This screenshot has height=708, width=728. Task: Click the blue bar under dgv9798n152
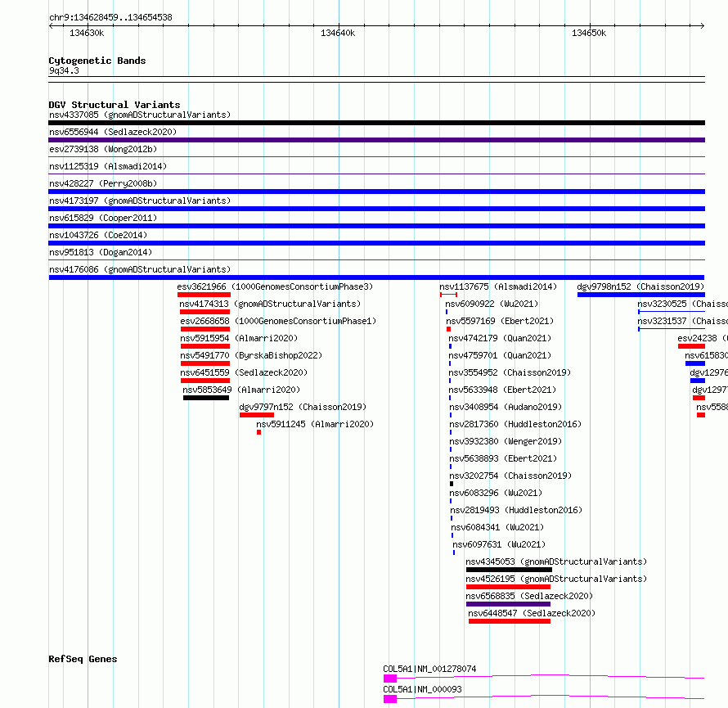[641, 295]
